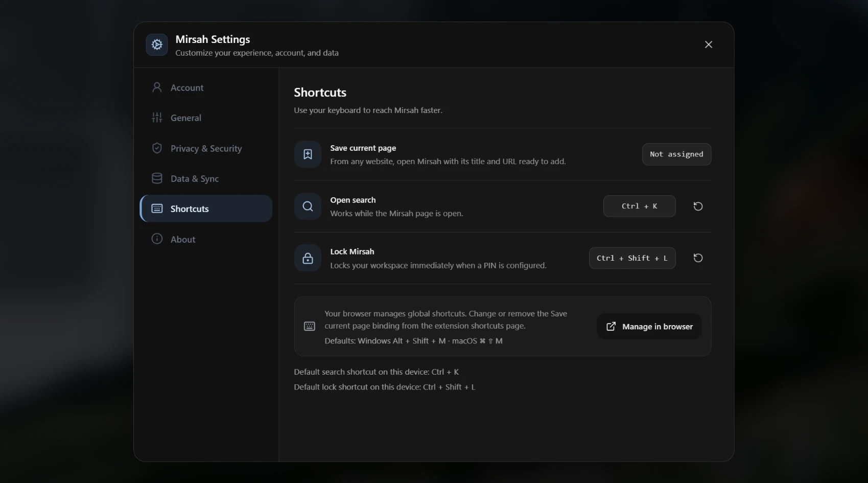Edit the Ctrl + Shift + L shortcut
The width and height of the screenshot is (868, 483).
632,258
